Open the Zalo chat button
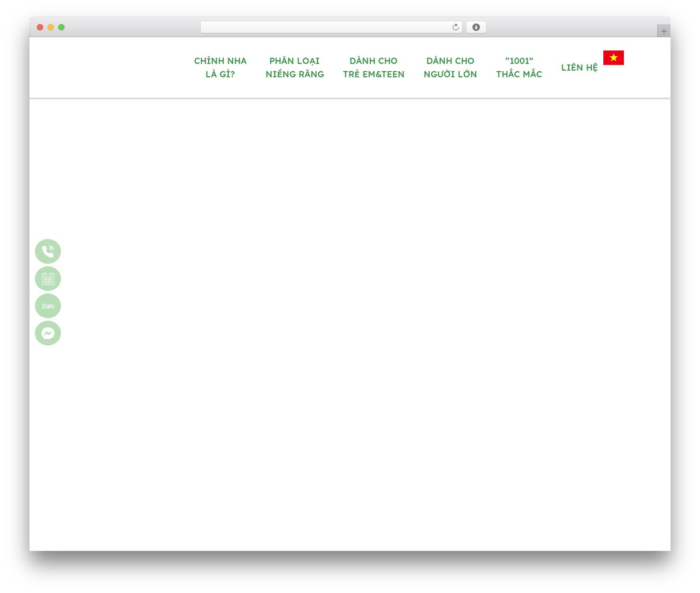The height and width of the screenshot is (593, 700). [x=48, y=306]
